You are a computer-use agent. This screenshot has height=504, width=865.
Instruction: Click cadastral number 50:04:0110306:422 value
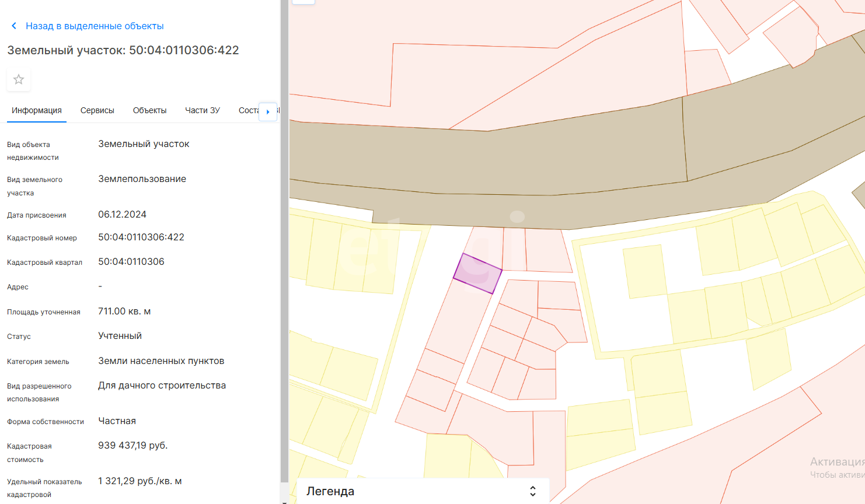click(141, 237)
